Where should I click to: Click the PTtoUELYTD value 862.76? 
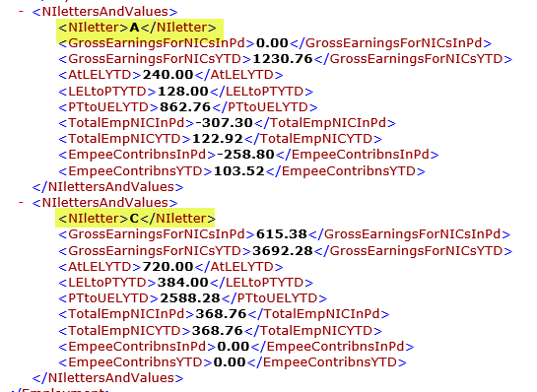pos(185,106)
